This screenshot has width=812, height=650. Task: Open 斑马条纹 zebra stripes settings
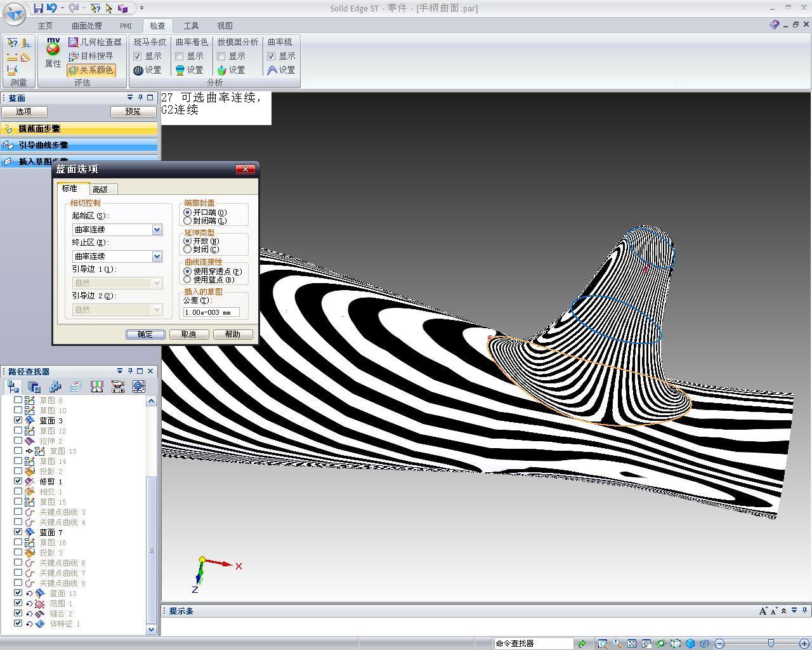(x=148, y=70)
